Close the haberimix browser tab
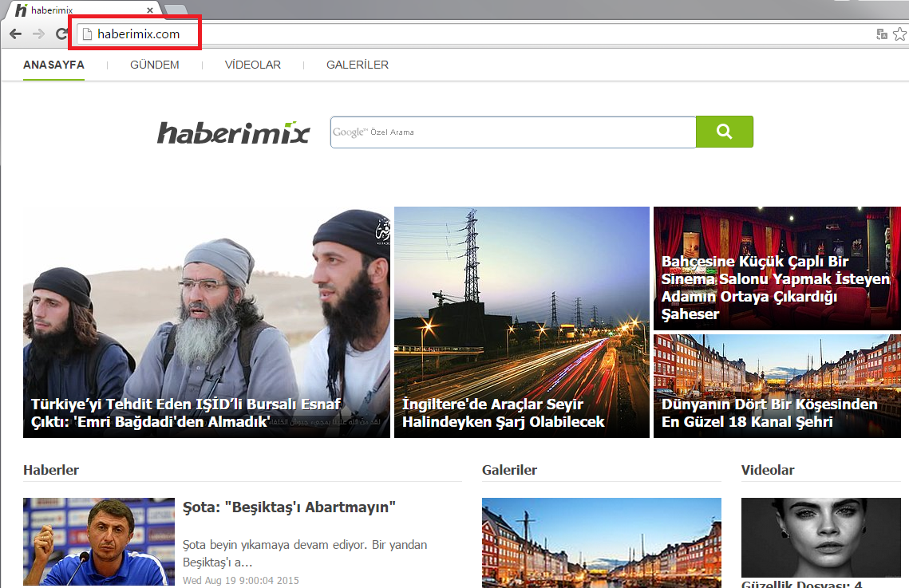 pos(151,10)
